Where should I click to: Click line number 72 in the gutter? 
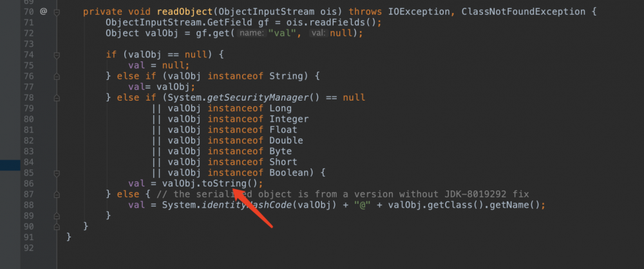click(27, 44)
